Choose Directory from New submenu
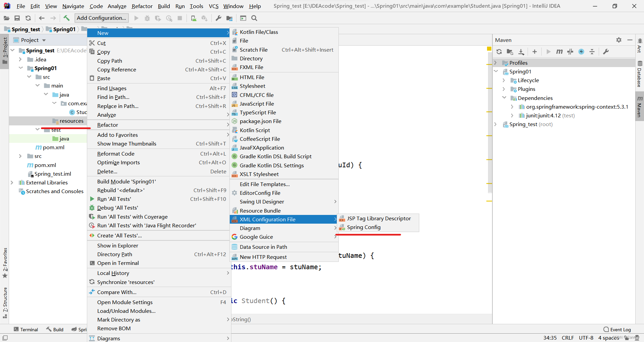 pos(284,58)
